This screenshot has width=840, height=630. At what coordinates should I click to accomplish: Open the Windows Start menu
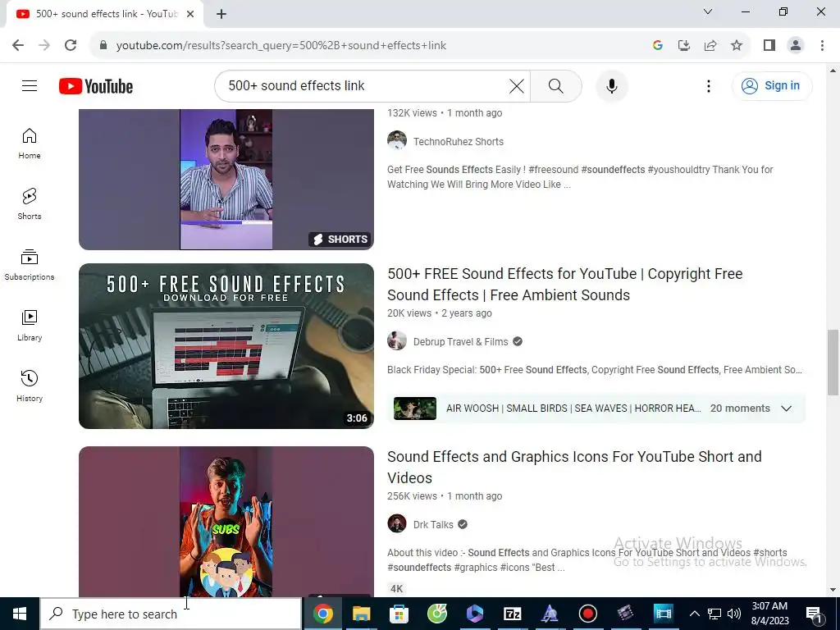pyautogui.click(x=20, y=614)
